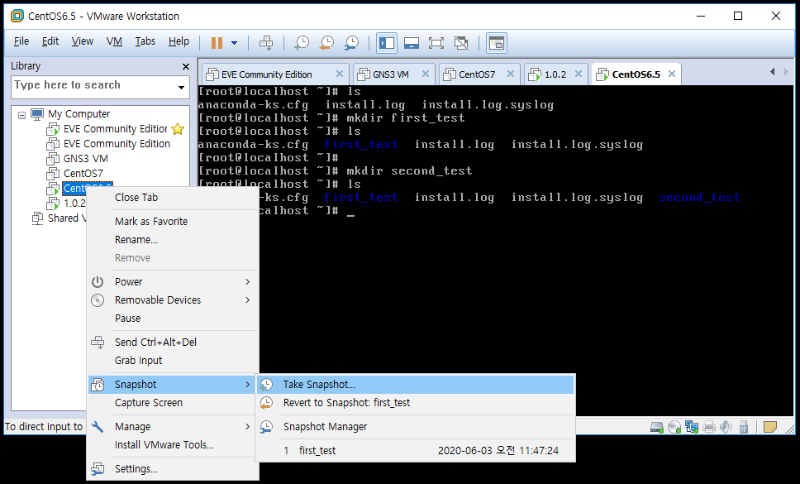The image size is (800, 484).
Task: Open the library search dropdown arrow
Action: (181, 87)
